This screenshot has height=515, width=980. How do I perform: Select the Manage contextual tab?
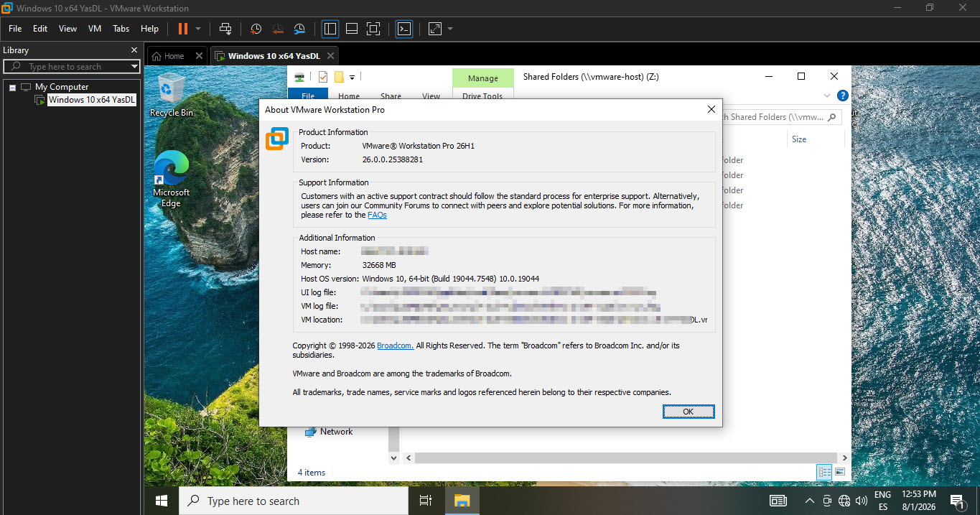[483, 78]
